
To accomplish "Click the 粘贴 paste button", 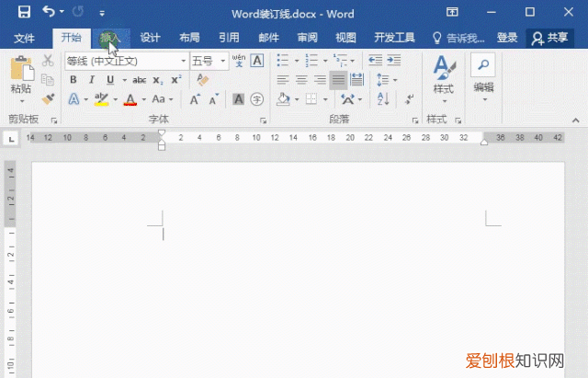I will (x=21, y=74).
